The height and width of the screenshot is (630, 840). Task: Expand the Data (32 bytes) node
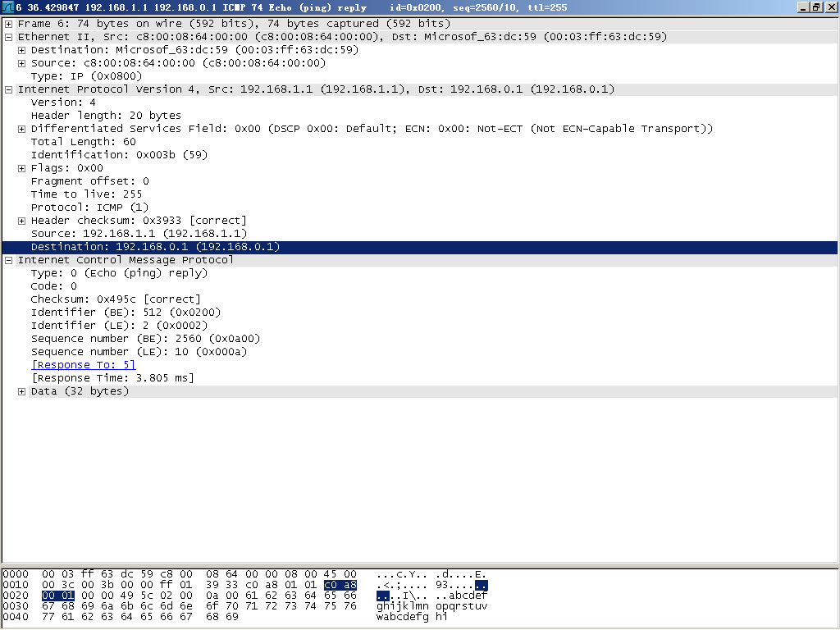(x=21, y=391)
